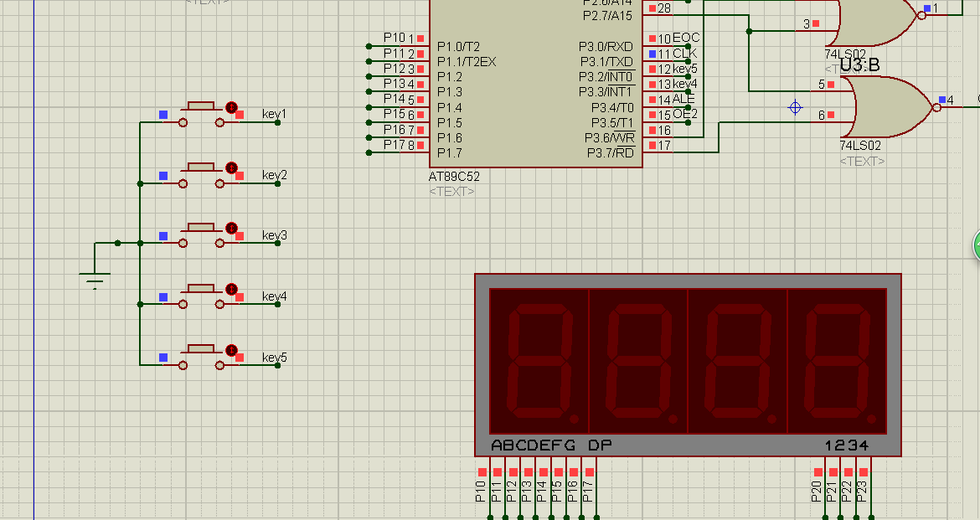Click the 1234 digit-select legend on the display
980x520 pixels.
tap(847, 445)
